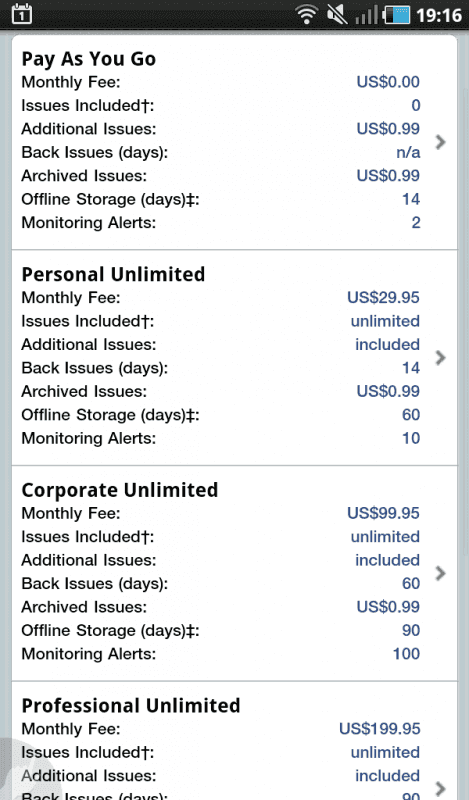
Task: Tap the US$99.95 monthly fee value
Action: pos(383,513)
